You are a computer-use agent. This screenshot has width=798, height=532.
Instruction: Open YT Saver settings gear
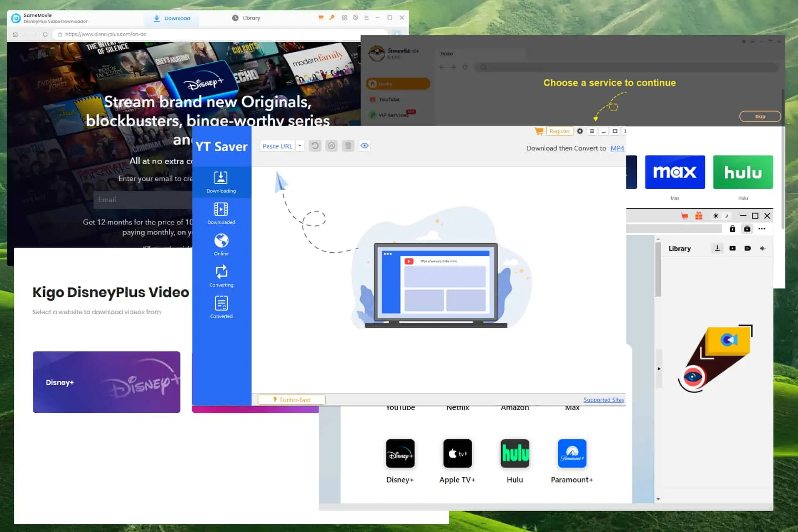tap(580, 131)
